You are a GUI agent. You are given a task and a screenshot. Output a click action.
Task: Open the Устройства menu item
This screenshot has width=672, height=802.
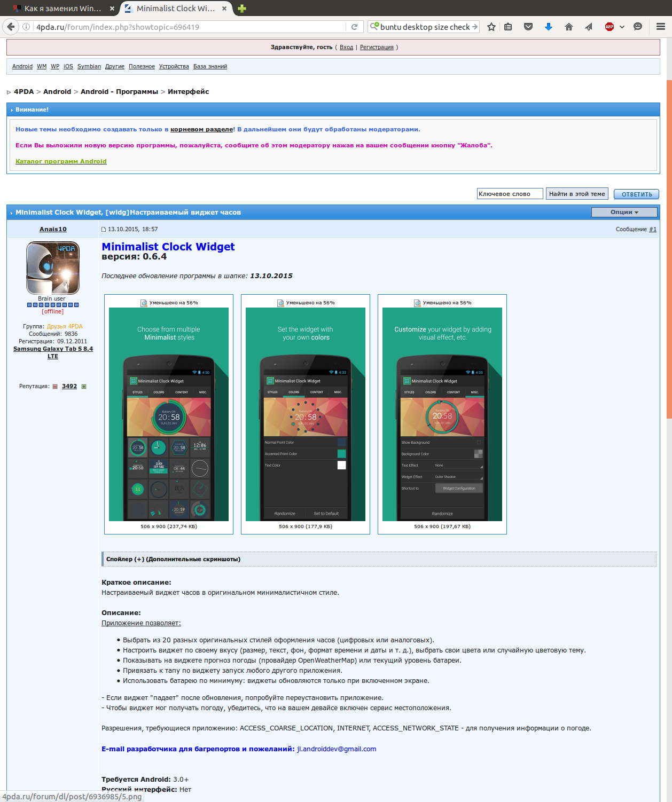tap(174, 67)
